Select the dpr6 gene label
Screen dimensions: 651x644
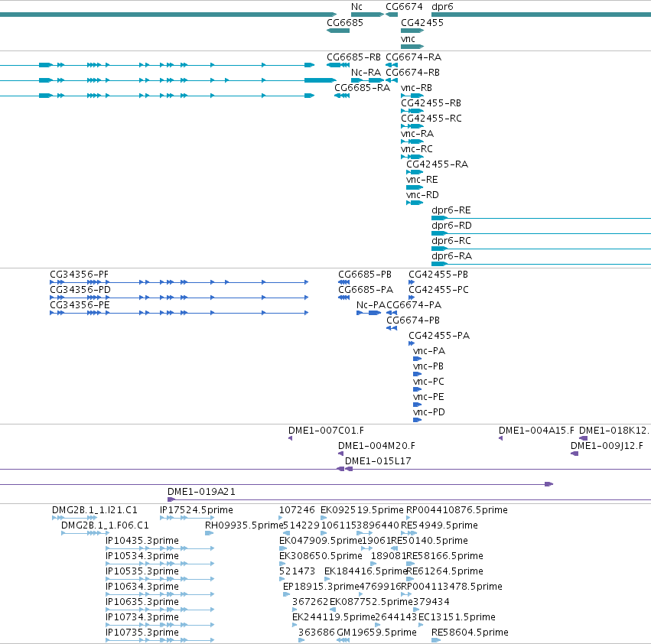[x=442, y=7]
